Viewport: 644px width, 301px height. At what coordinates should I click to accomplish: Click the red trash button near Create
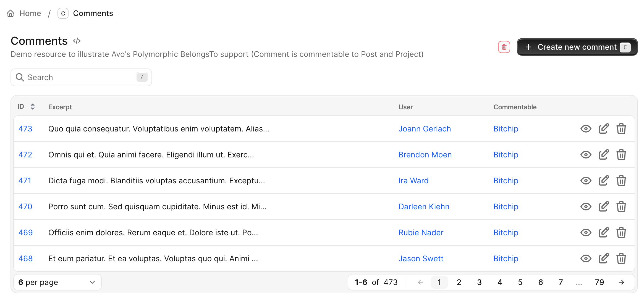[504, 47]
